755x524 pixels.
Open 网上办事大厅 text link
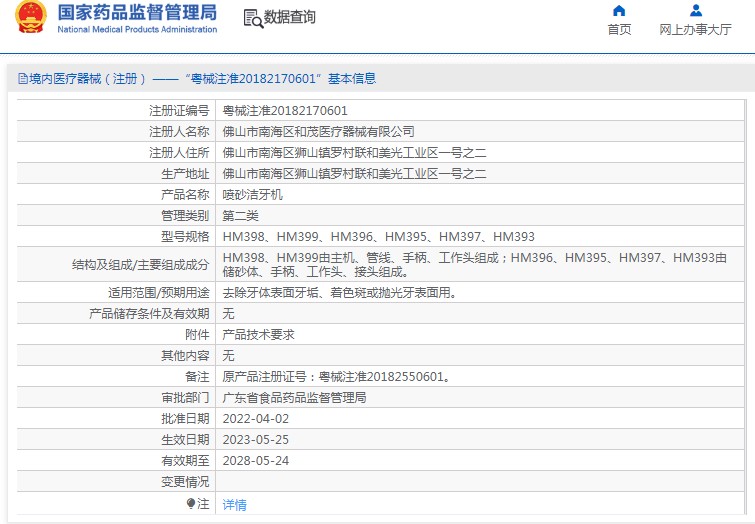[695, 30]
